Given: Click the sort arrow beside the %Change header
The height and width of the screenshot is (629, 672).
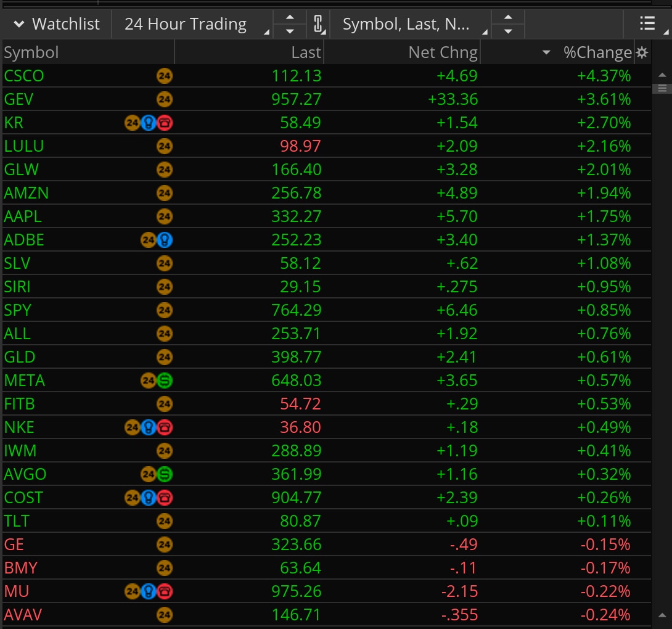Looking at the screenshot, I should (x=546, y=53).
